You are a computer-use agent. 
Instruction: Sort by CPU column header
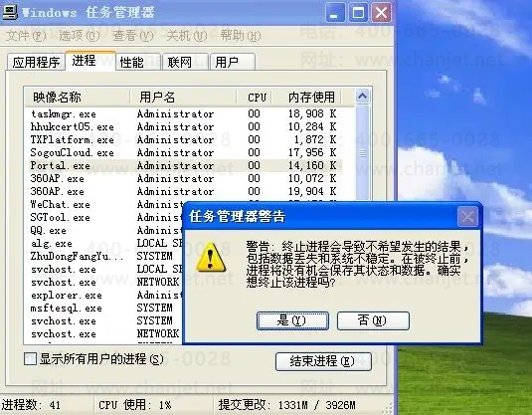[255, 98]
